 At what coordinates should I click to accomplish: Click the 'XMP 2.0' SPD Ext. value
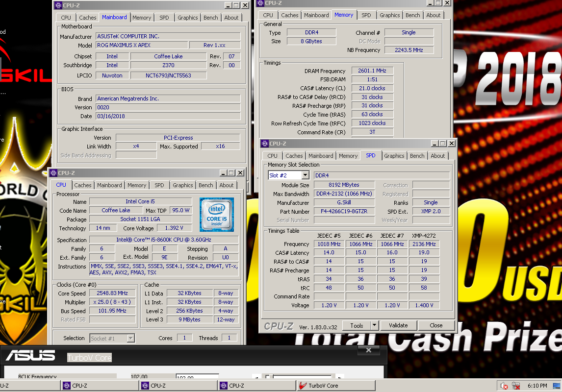[431, 211]
